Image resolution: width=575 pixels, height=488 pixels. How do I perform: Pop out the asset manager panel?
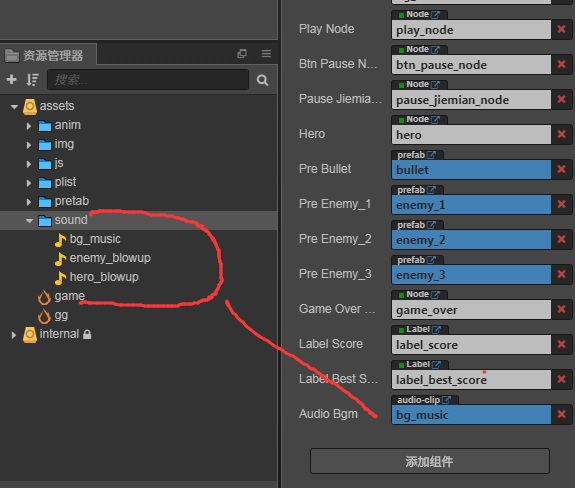[x=242, y=54]
